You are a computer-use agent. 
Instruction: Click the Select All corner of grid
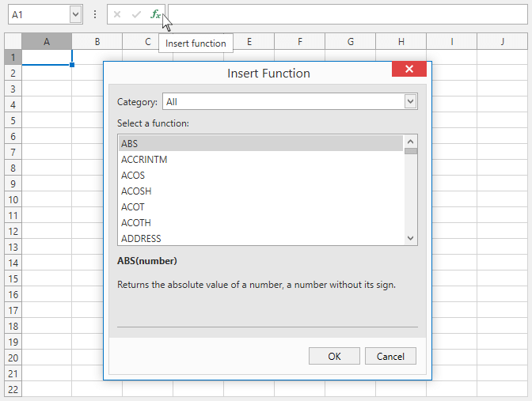coord(13,42)
